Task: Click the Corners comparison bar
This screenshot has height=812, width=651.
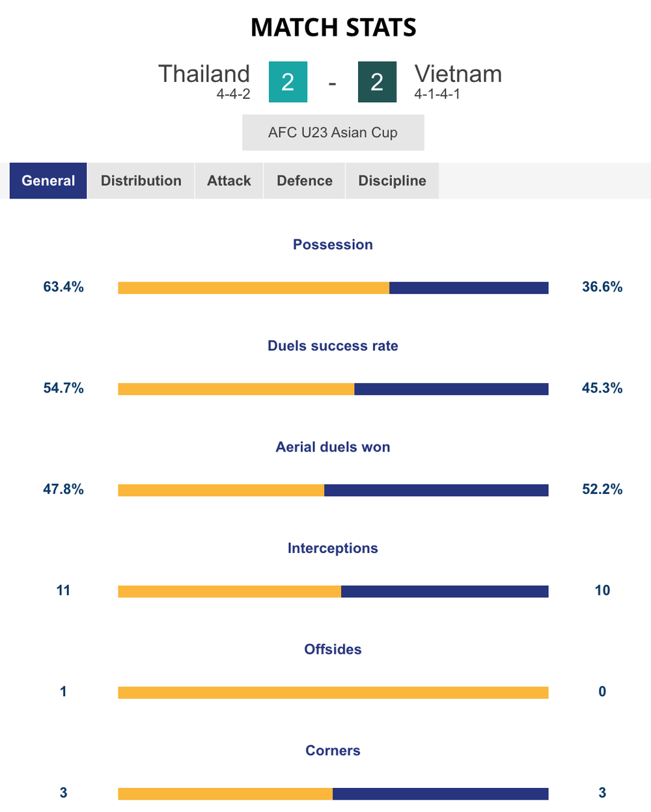Action: (x=333, y=793)
